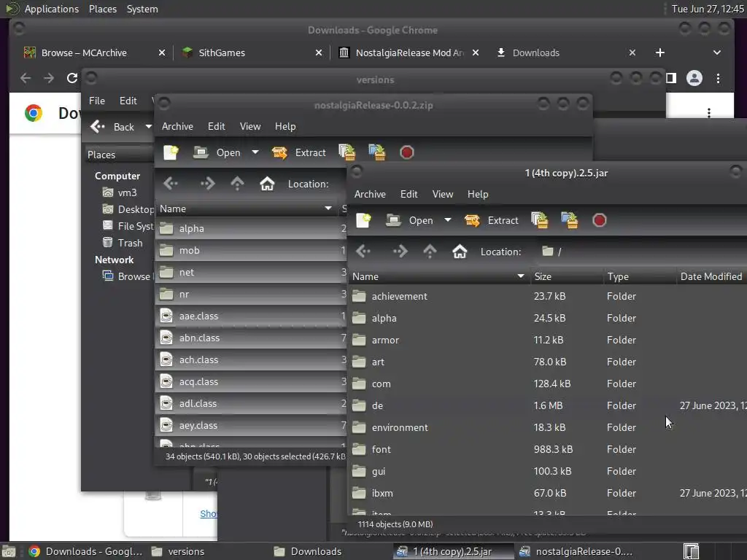This screenshot has width=747, height=560.
Task: Click New archive icon in 1 (4th copy).2.5.jar window
Action: [x=363, y=220]
